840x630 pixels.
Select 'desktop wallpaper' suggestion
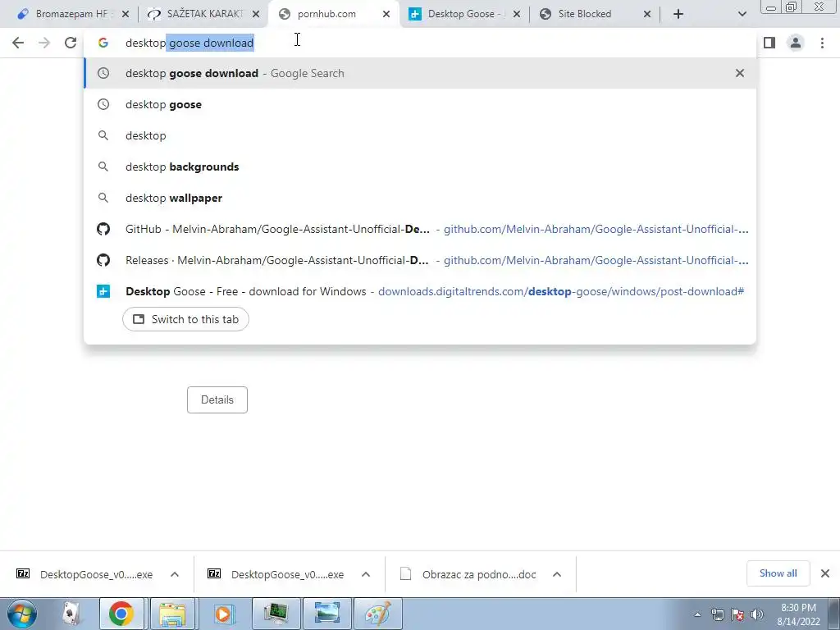[x=420, y=198]
